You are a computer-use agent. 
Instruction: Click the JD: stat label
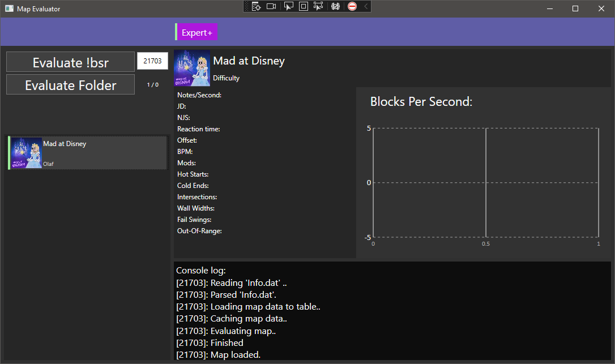coord(182,106)
